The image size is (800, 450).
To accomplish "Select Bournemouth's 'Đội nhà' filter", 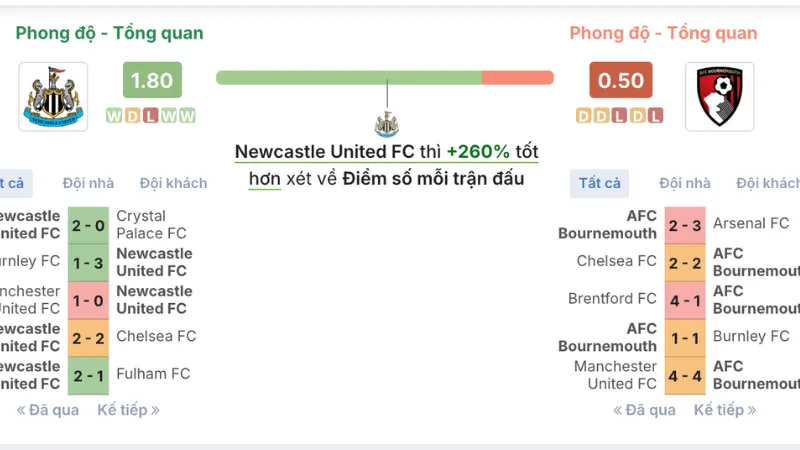I will point(685,183).
